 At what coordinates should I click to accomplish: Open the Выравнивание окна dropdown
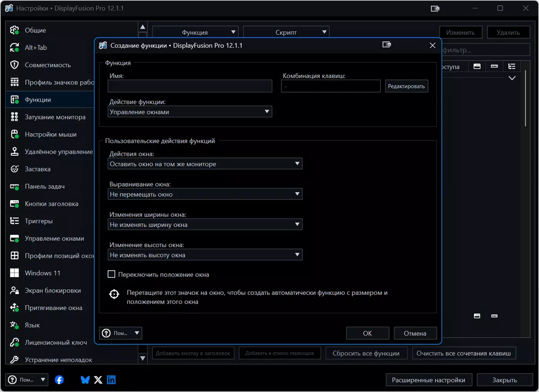click(x=205, y=194)
